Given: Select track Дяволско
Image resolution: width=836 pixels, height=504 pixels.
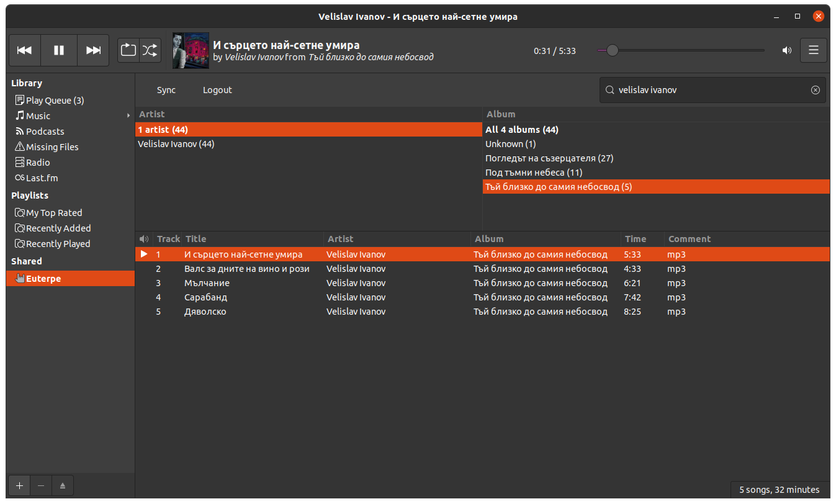Looking at the screenshot, I should (x=482, y=312).
